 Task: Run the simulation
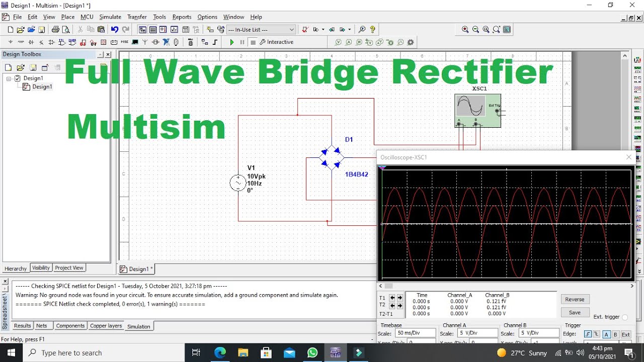(232, 42)
